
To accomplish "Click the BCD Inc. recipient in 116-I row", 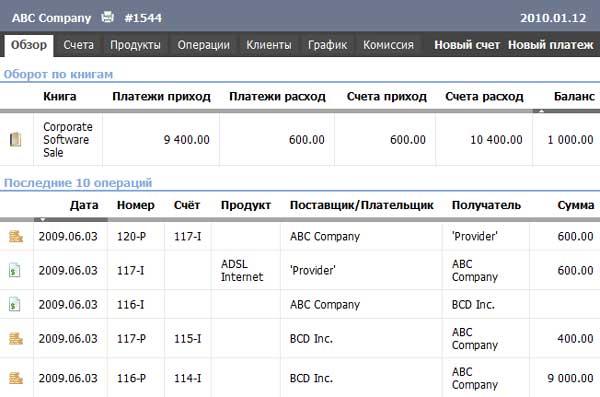I will pos(473,304).
